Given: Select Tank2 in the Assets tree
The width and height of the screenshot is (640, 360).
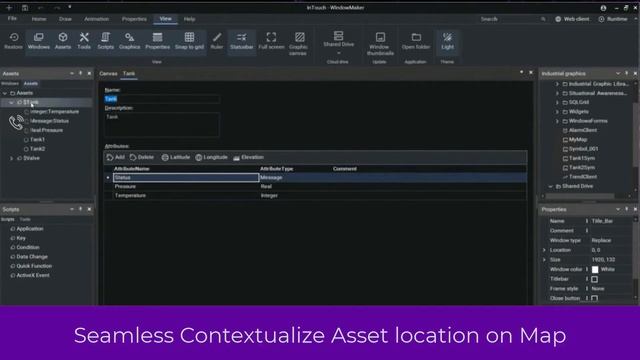Looking at the screenshot, I should click(x=37, y=149).
